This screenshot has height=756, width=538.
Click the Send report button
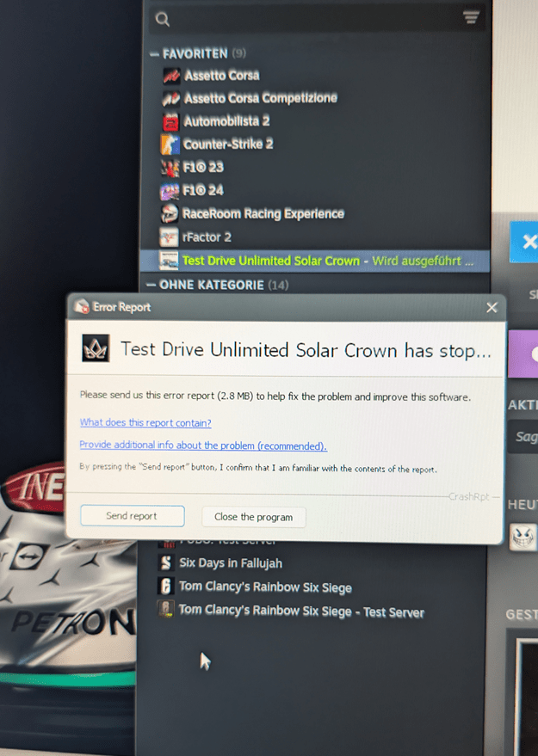point(133,516)
